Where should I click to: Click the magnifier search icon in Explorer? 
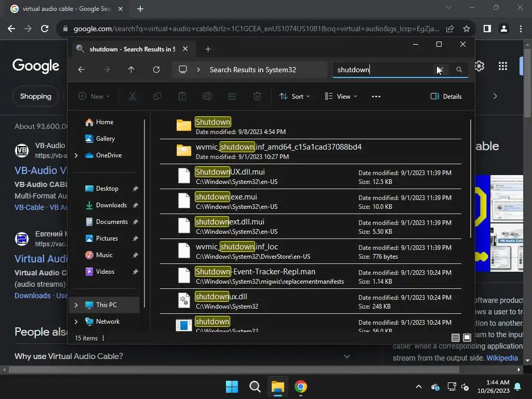[459, 70]
